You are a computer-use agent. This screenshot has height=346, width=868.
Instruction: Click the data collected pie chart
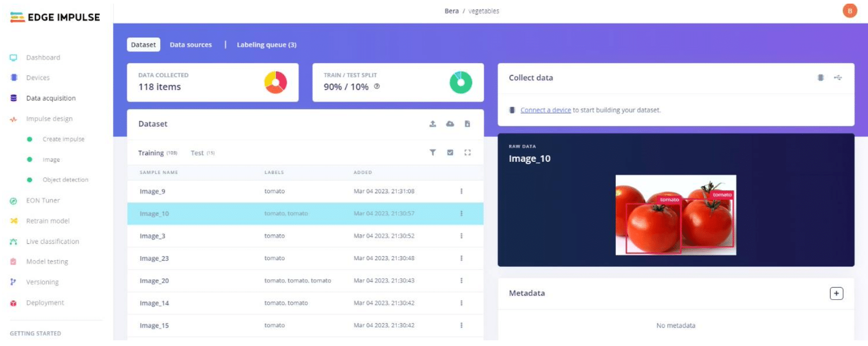pyautogui.click(x=275, y=82)
